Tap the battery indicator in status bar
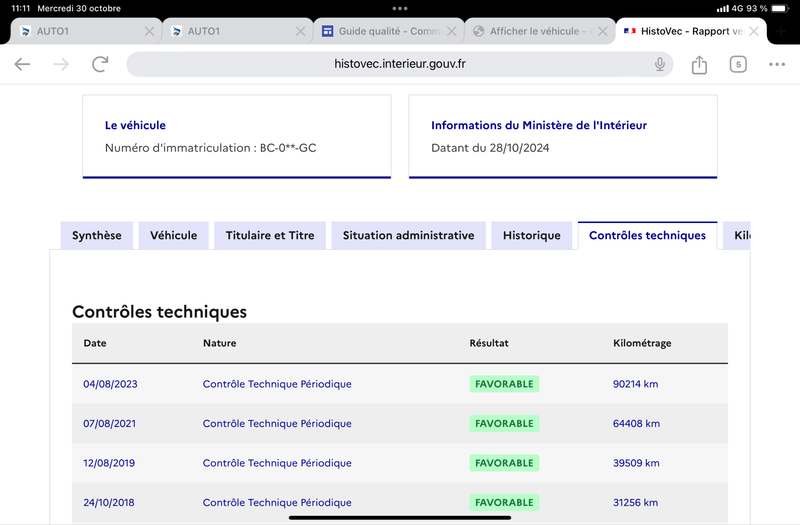Image resolution: width=800 pixels, height=525 pixels. click(x=780, y=9)
